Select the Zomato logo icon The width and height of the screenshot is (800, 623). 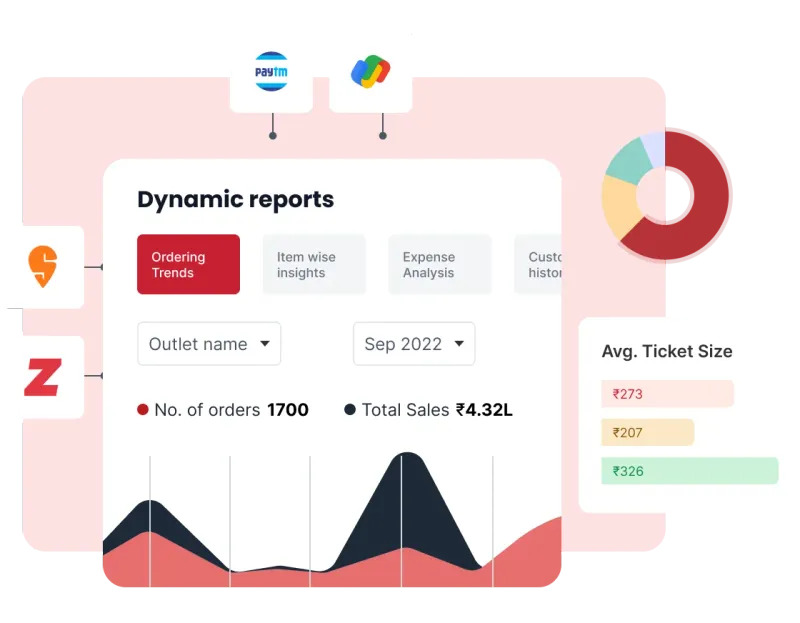[x=42, y=377]
